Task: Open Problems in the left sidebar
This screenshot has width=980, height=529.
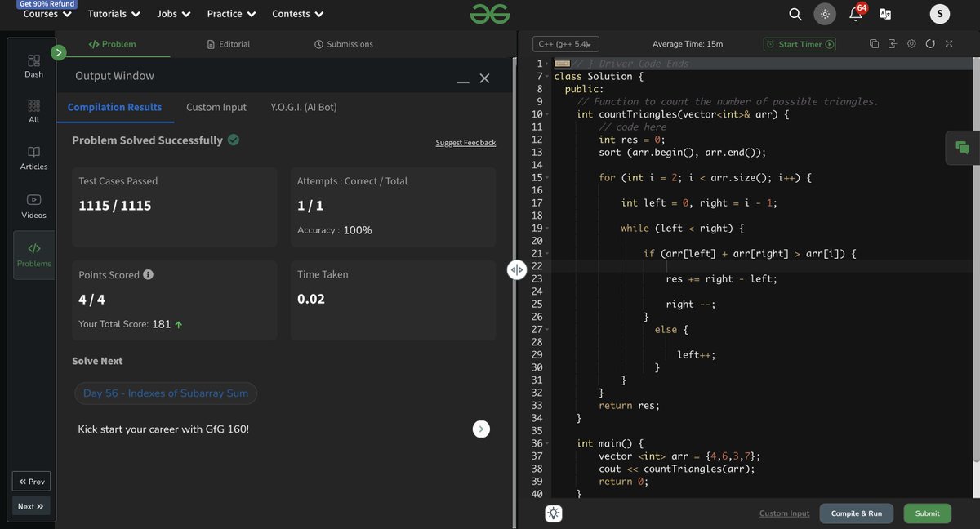Action: (x=33, y=255)
